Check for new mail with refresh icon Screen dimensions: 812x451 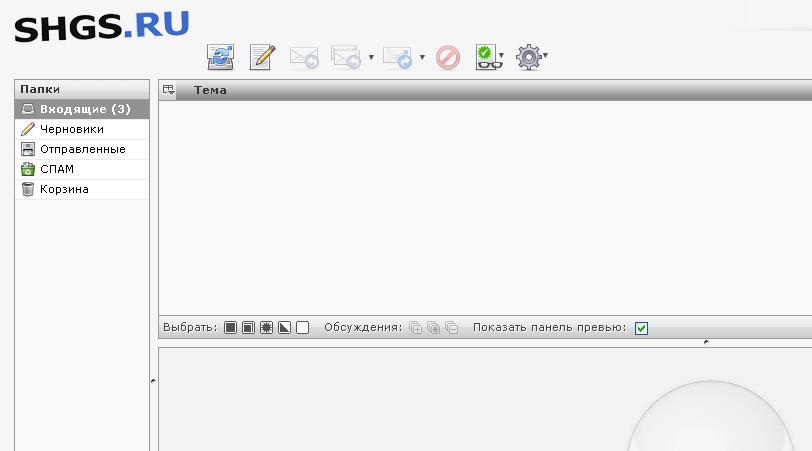coord(221,57)
